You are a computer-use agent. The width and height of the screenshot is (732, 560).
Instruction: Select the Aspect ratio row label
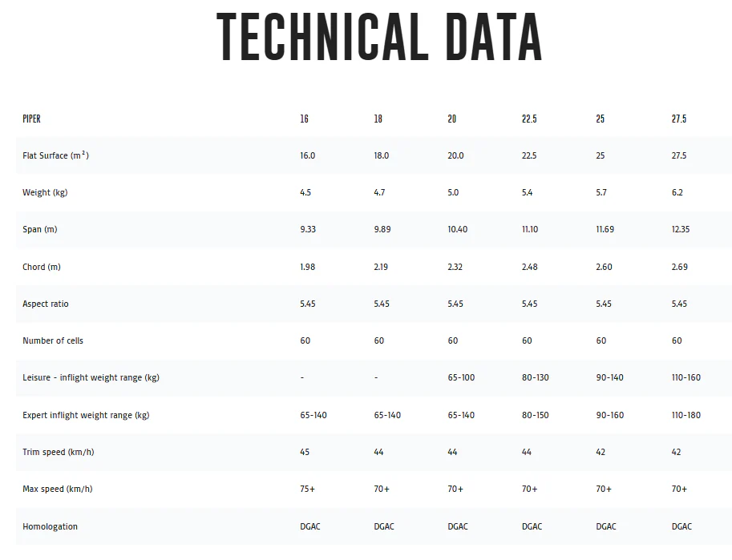pyautogui.click(x=45, y=304)
